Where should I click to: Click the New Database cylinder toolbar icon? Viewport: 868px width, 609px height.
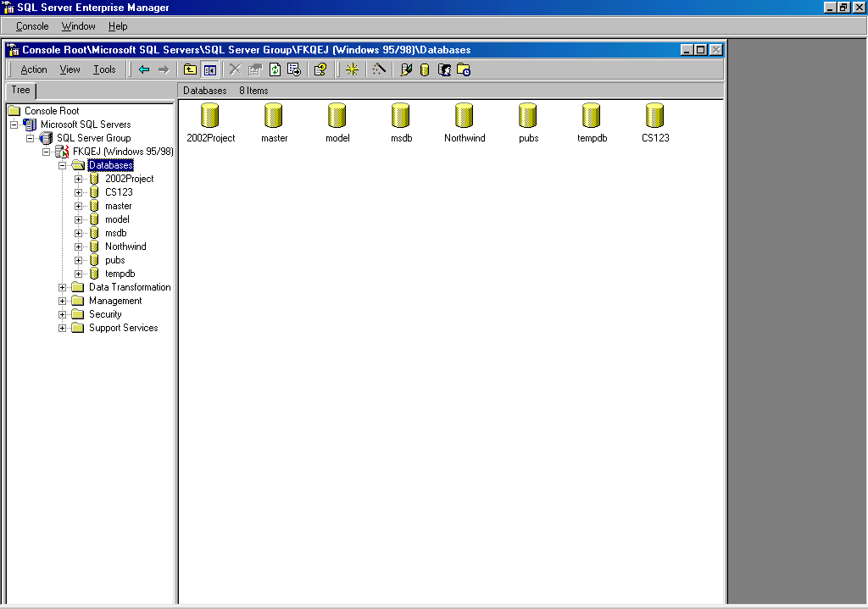pos(425,69)
